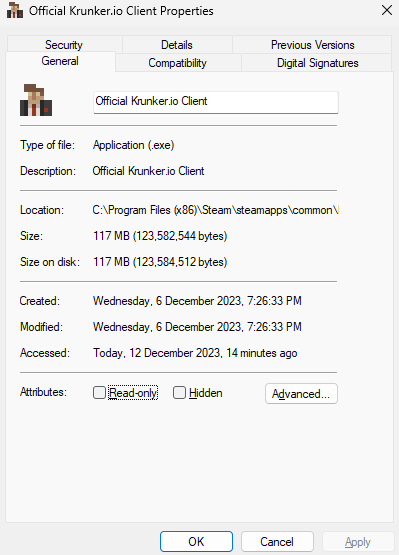Confirm with the OK button

(196, 542)
